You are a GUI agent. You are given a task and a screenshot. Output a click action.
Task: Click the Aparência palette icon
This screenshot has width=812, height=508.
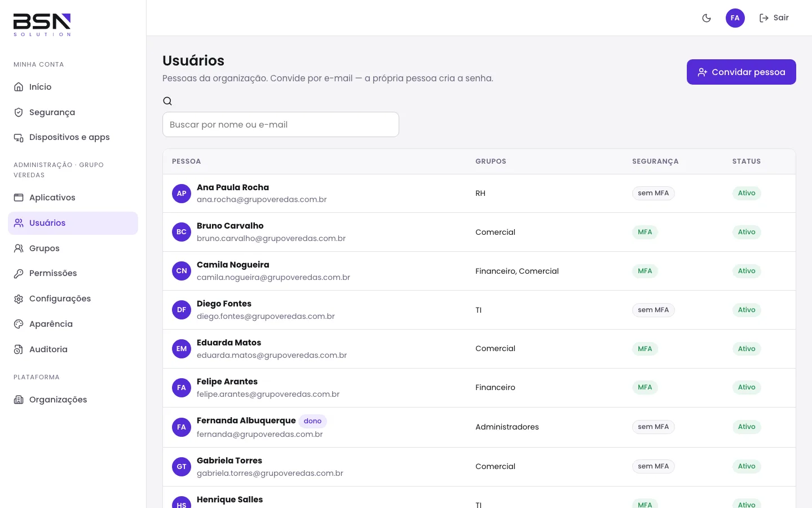tap(19, 324)
